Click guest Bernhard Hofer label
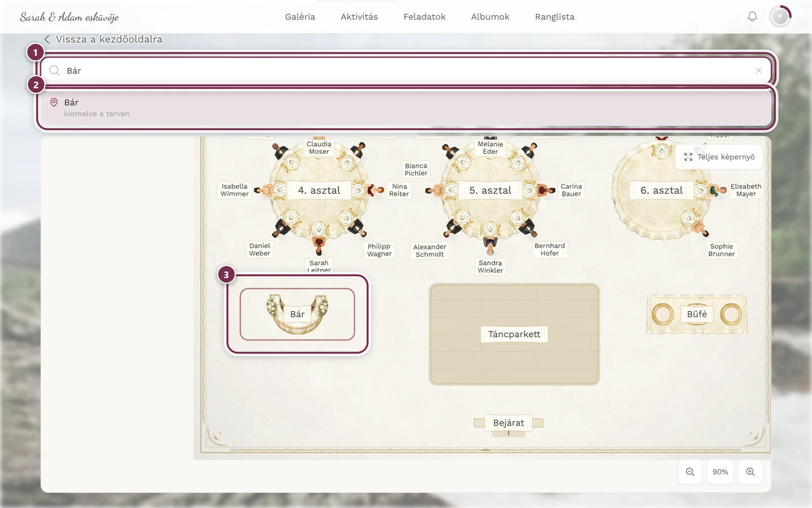Screen dimensions: 812x508 pos(550,249)
